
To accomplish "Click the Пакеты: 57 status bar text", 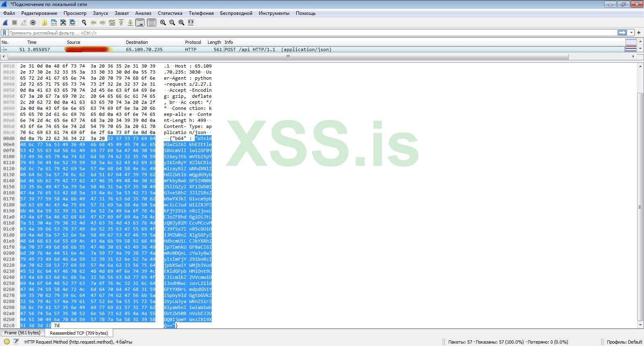I will (508, 342).
